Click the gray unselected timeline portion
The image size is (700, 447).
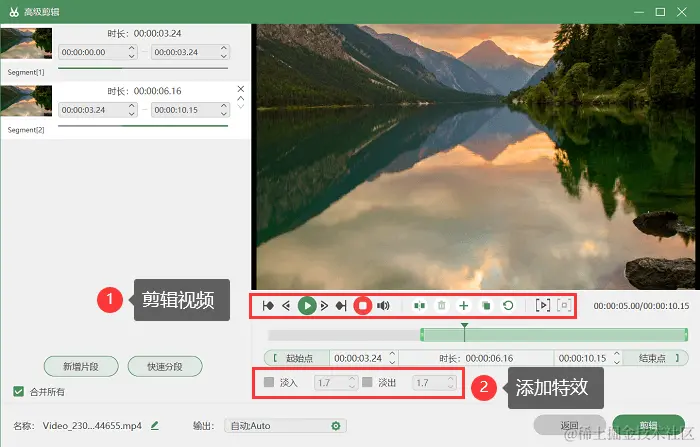[344, 334]
